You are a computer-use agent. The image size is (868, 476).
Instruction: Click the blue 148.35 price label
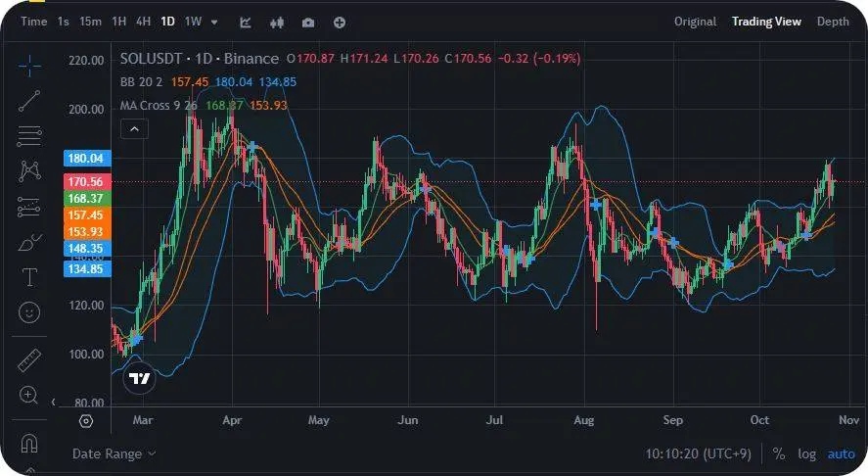pos(87,248)
